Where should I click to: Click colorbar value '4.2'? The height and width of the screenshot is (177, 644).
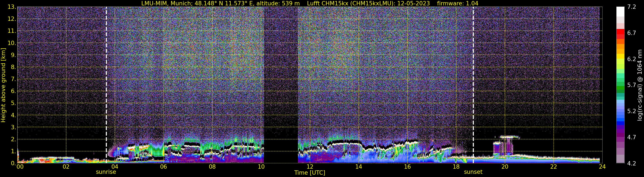click(632, 163)
